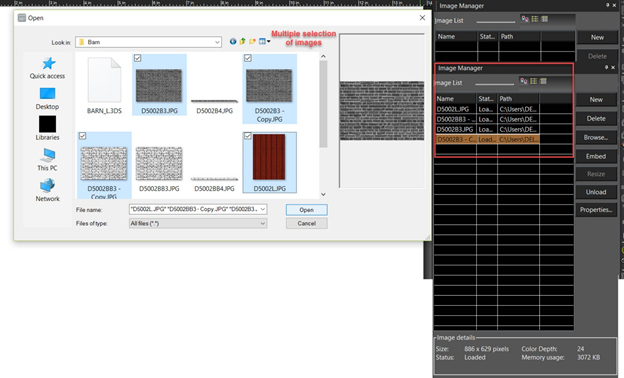This screenshot has width=624, height=378.
Task: Select This PC in the sidebar
Action: point(47,160)
